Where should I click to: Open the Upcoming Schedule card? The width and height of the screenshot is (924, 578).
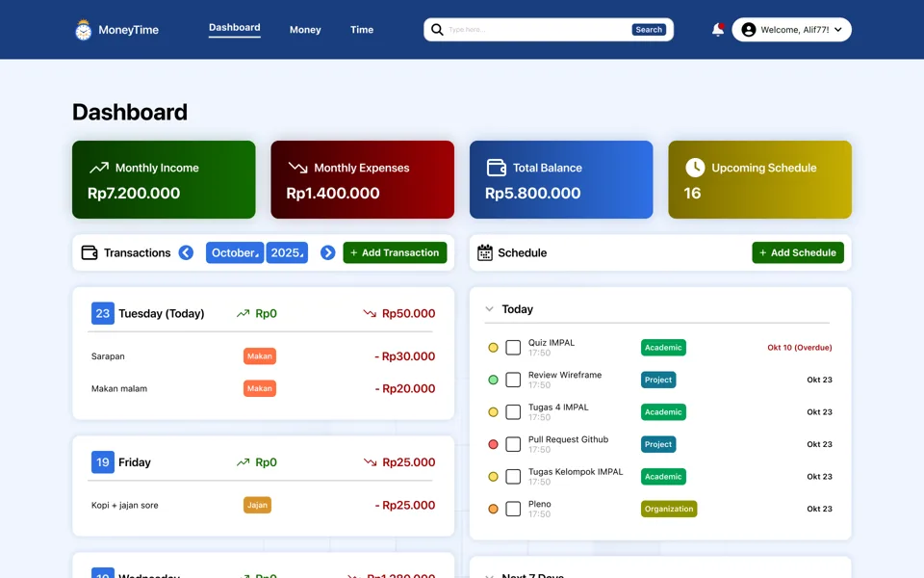759,179
